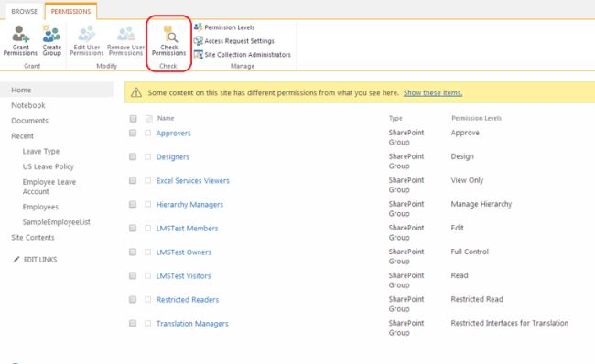Open the LMSTest Members group link
Screen dimensions: 595x364
coord(187,229)
